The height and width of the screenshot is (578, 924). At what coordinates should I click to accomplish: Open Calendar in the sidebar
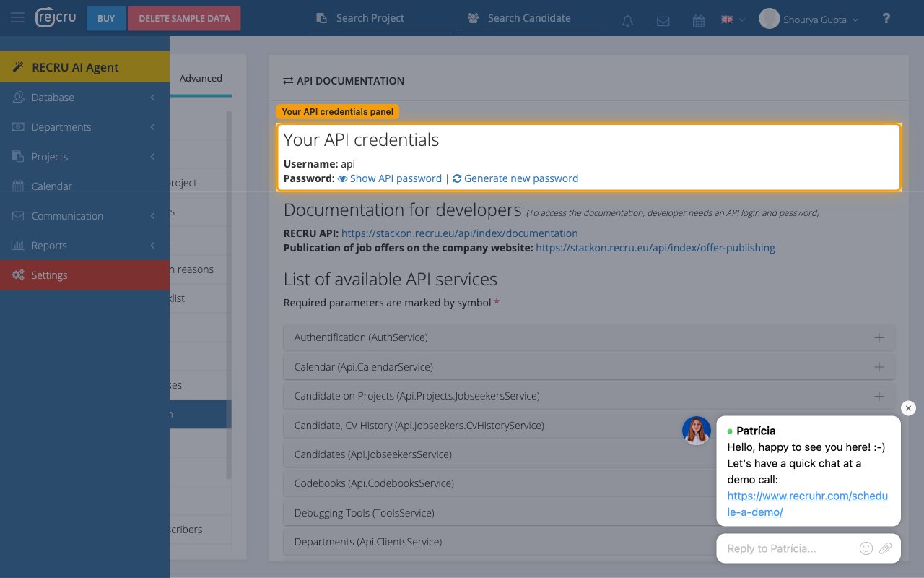pyautogui.click(x=84, y=186)
